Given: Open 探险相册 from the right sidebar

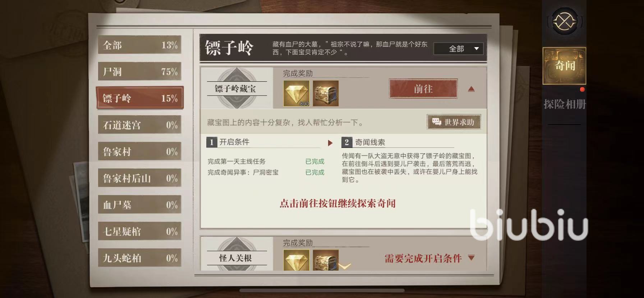Looking at the screenshot, I should point(564,104).
